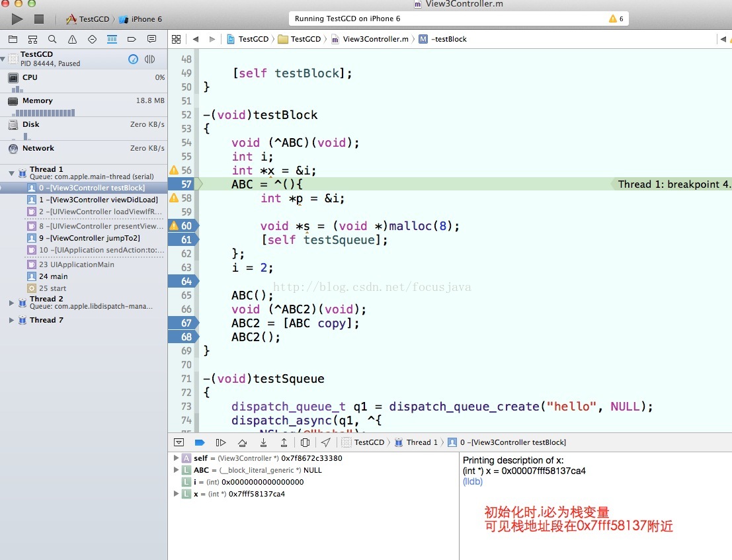Expand Thread 2 disclosure triangle
Viewport: 732px width, 560px height.
pos(12,303)
